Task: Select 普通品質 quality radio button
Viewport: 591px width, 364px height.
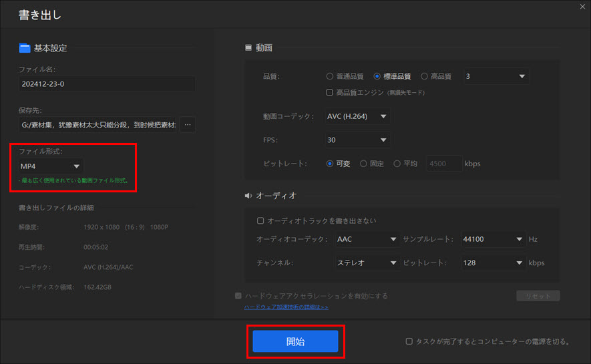Action: 330,76
